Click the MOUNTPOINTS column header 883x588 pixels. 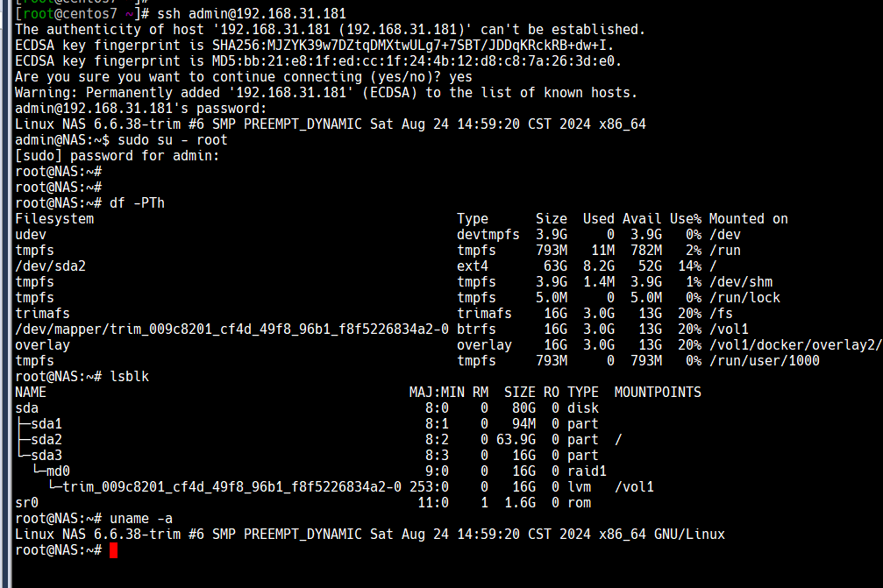coord(658,393)
